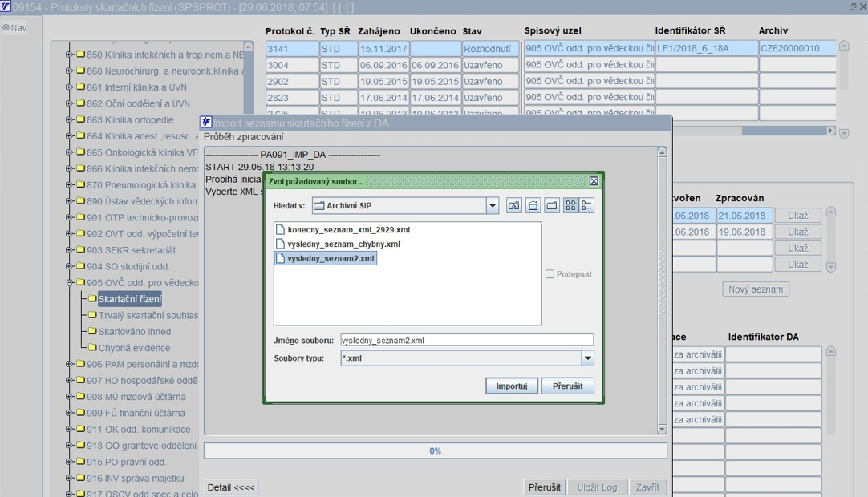Collapse the 905 OVČ odd. tree node
This screenshot has width=868, height=497.
click(70, 283)
